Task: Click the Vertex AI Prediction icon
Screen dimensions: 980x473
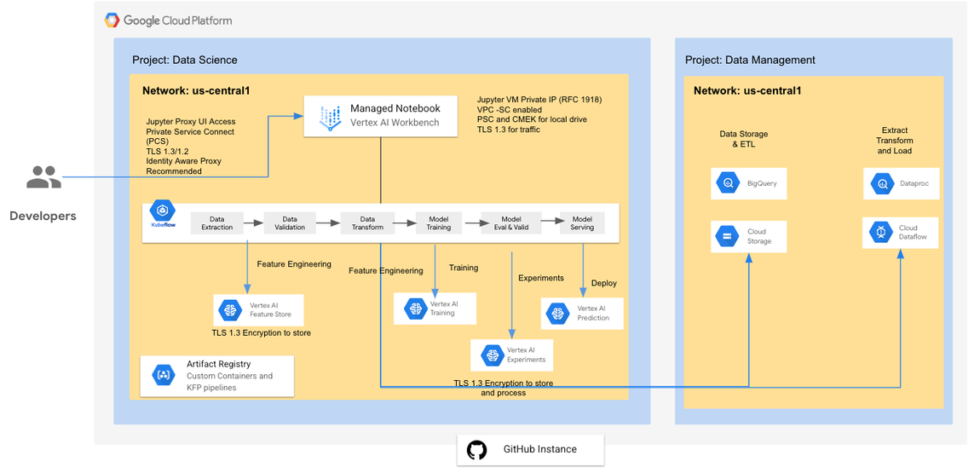Action: pyautogui.click(x=556, y=313)
